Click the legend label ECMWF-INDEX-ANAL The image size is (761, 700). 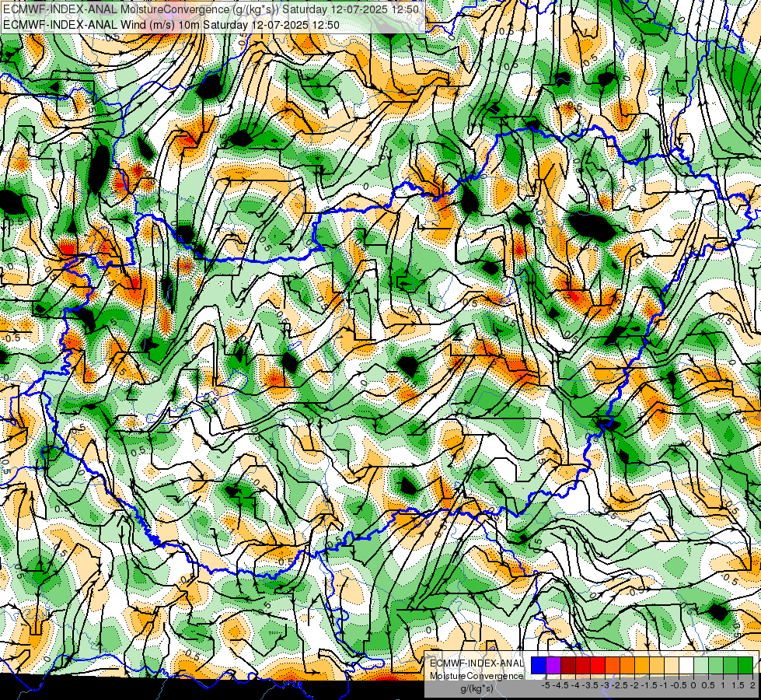coord(477,663)
